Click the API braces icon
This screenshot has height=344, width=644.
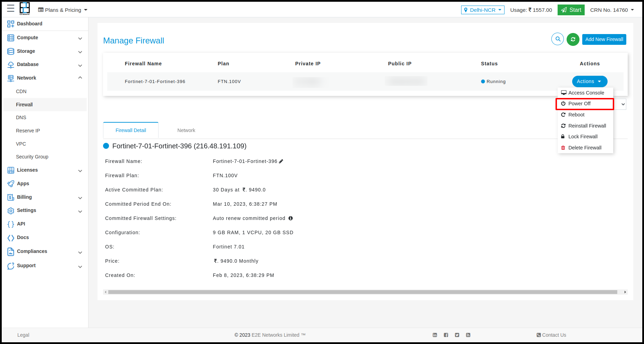pyautogui.click(x=11, y=224)
